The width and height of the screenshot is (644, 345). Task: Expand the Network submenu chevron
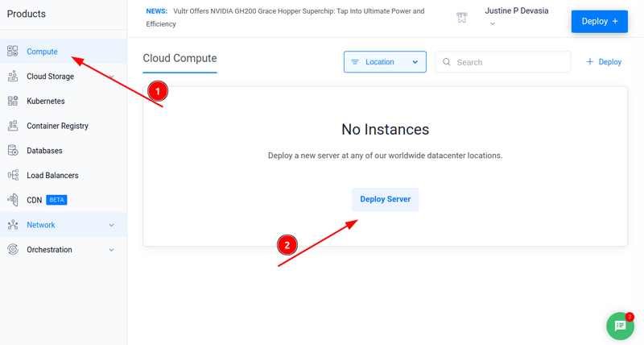[x=111, y=225]
